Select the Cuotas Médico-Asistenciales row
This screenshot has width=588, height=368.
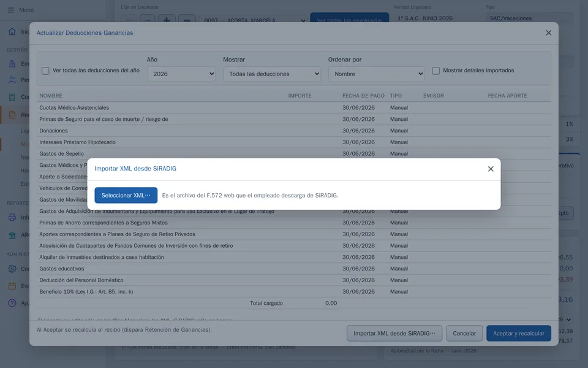tap(294, 108)
